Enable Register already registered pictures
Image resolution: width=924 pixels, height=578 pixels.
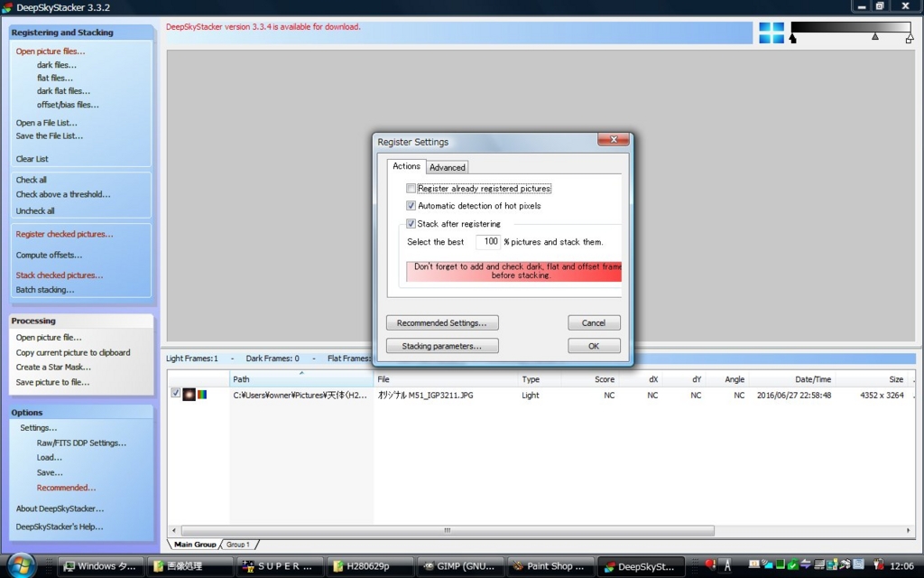click(411, 189)
